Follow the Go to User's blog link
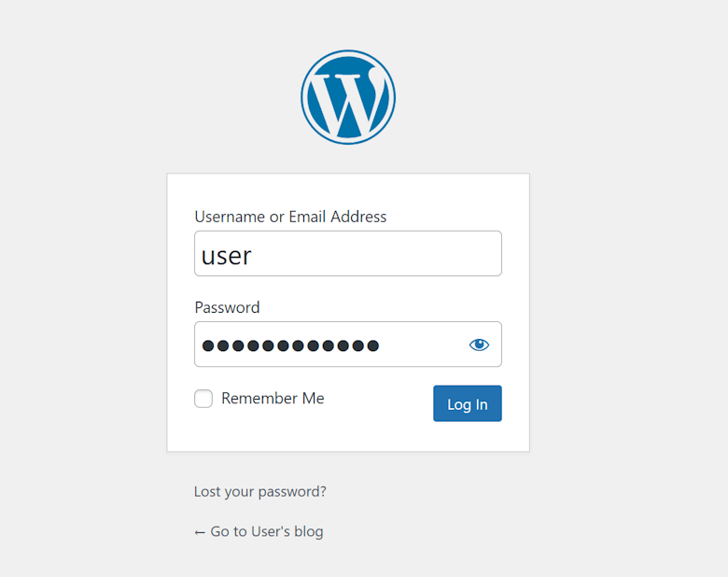728x577 pixels. pos(259,531)
